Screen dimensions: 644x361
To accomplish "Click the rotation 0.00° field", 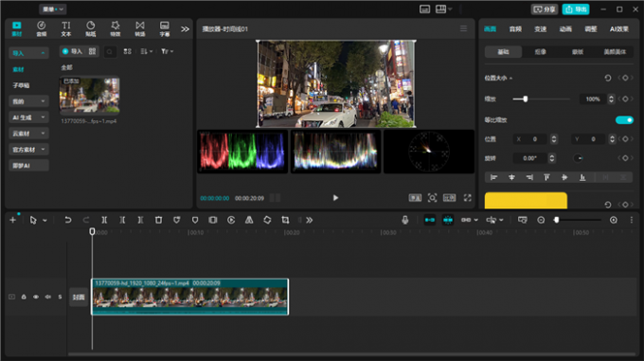I will [530, 158].
